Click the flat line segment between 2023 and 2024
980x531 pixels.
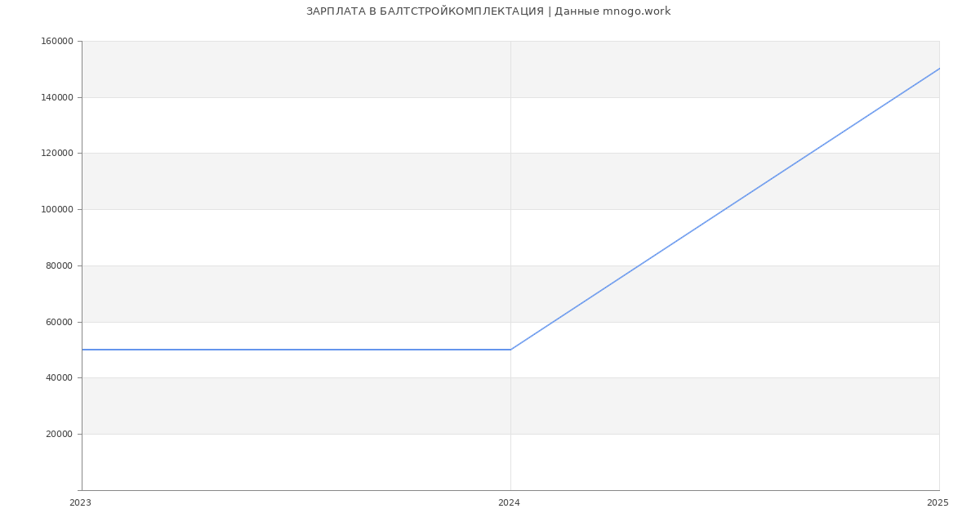[296, 350]
